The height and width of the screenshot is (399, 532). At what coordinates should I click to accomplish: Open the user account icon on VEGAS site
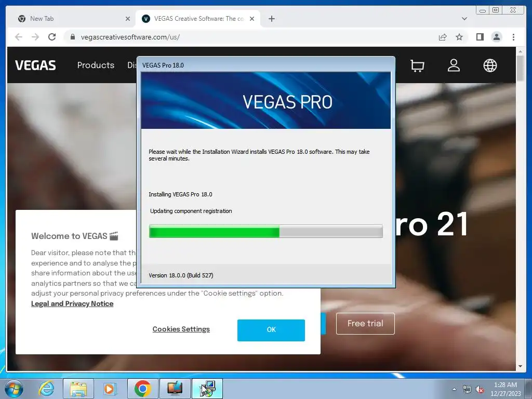point(454,65)
